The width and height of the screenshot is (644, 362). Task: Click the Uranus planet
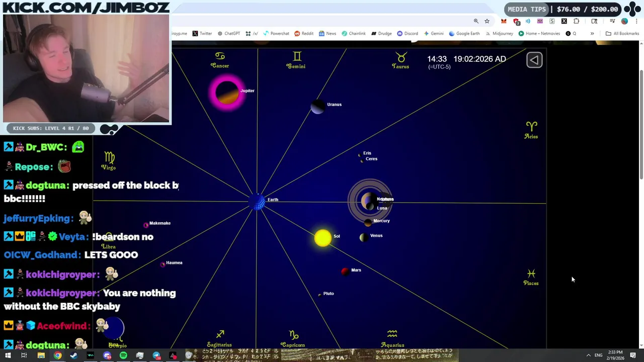click(x=317, y=106)
